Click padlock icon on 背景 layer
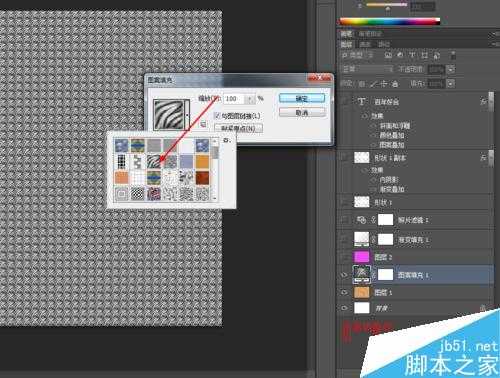Screen dimensions: 500x378 (x=483, y=308)
